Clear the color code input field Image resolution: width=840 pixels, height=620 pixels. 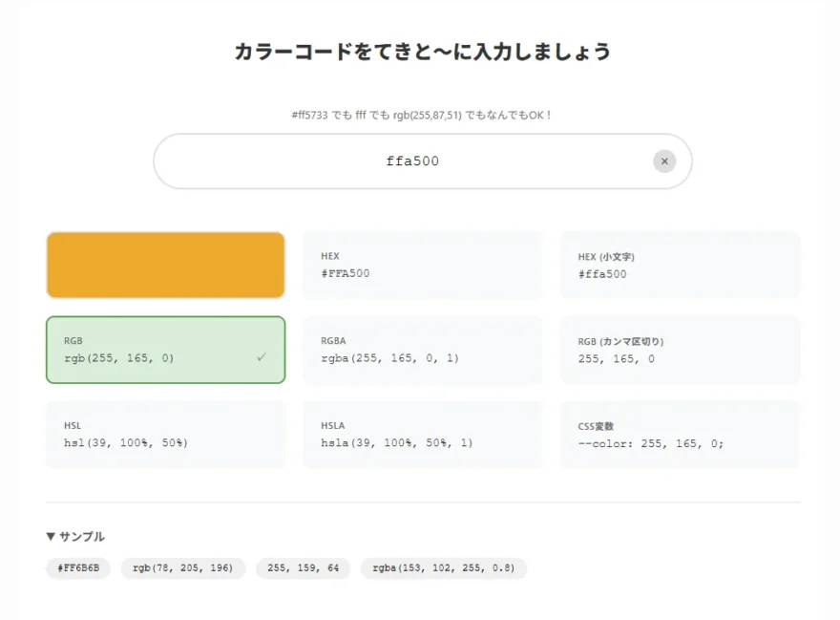click(664, 161)
